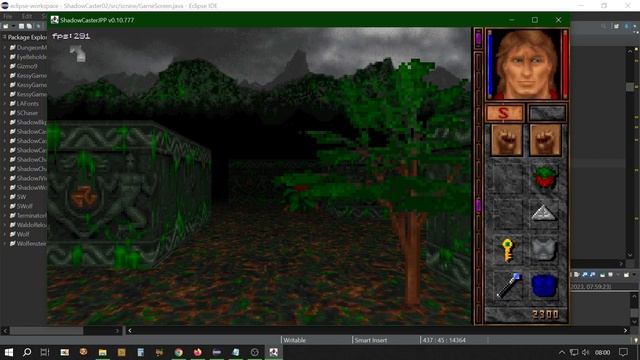Open Windows Task View
The width and height of the screenshot is (640, 360).
point(45,352)
